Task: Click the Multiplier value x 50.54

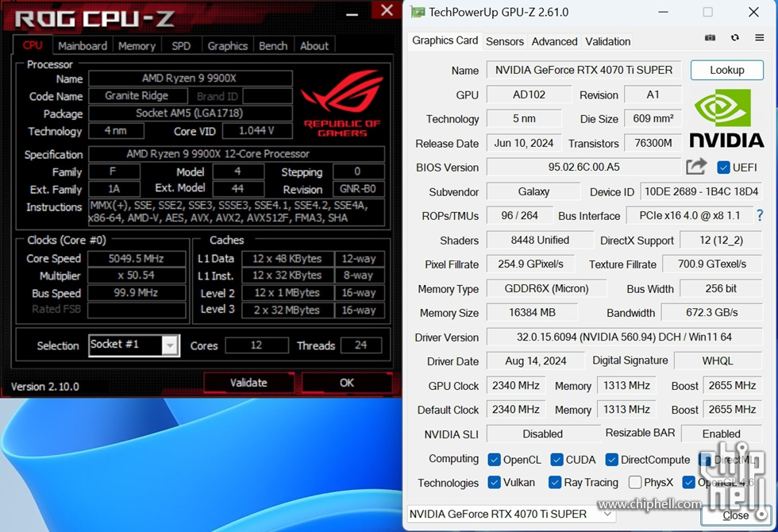Action: pyautogui.click(x=137, y=276)
